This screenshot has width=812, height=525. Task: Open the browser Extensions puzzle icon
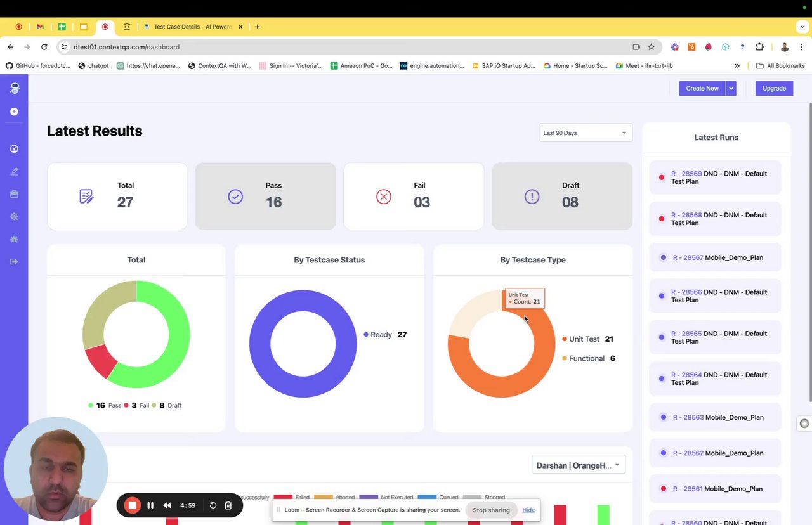click(x=759, y=47)
